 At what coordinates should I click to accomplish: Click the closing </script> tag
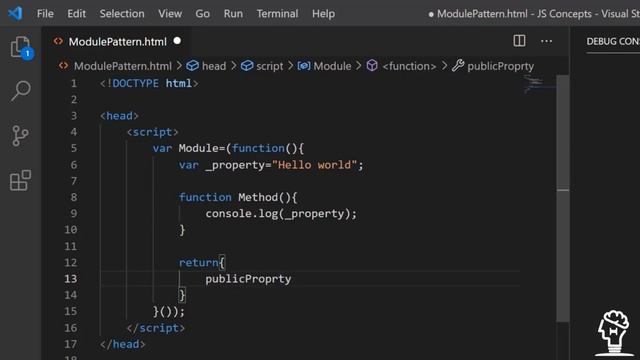click(156, 328)
